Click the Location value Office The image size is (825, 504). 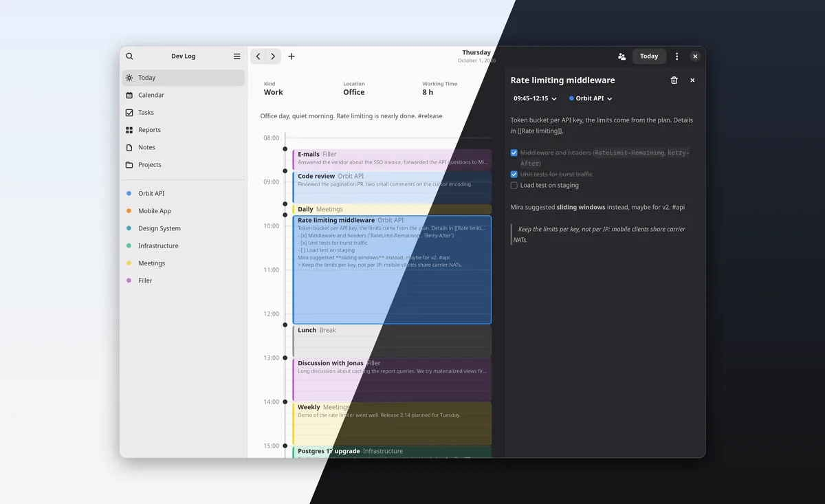(354, 92)
